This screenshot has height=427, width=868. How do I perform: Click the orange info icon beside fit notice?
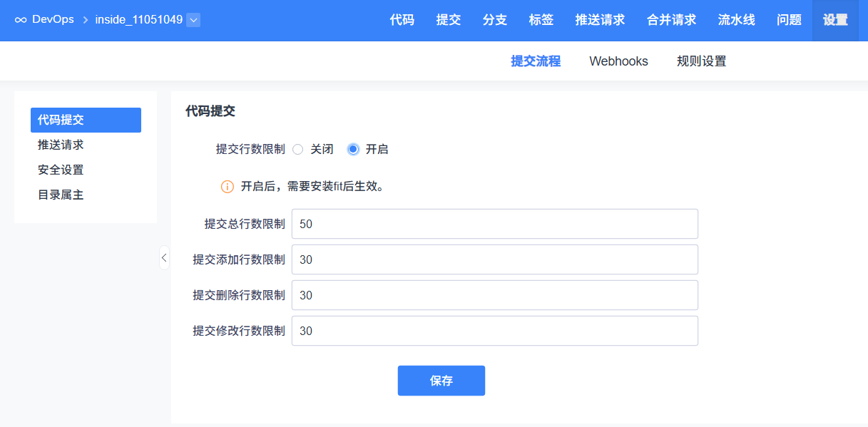pos(228,187)
